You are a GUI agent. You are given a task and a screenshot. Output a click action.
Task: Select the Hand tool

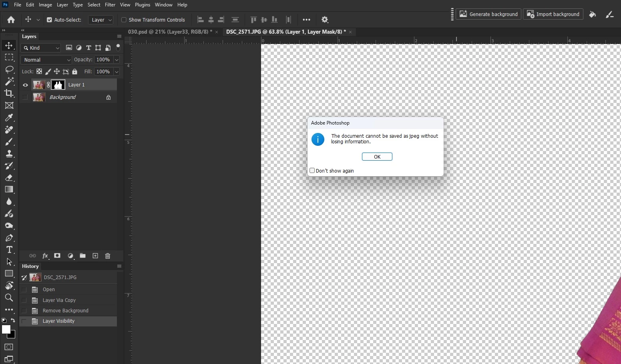(x=9, y=286)
